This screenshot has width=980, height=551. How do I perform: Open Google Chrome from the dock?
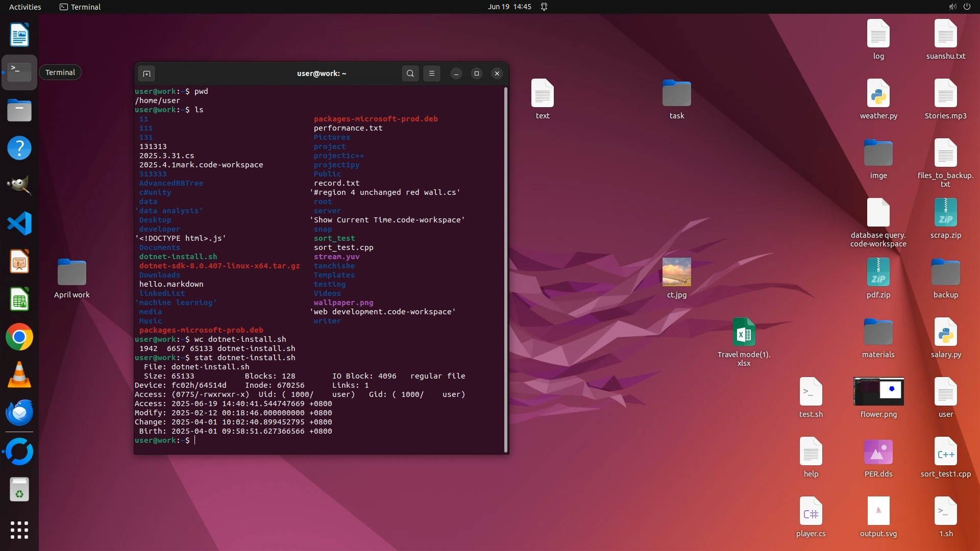[x=19, y=337]
